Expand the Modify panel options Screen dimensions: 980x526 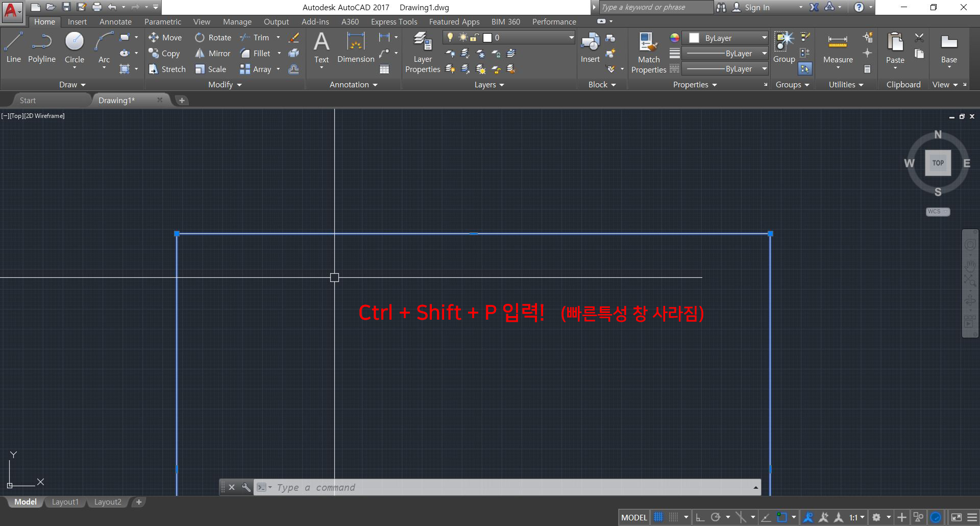click(x=240, y=84)
